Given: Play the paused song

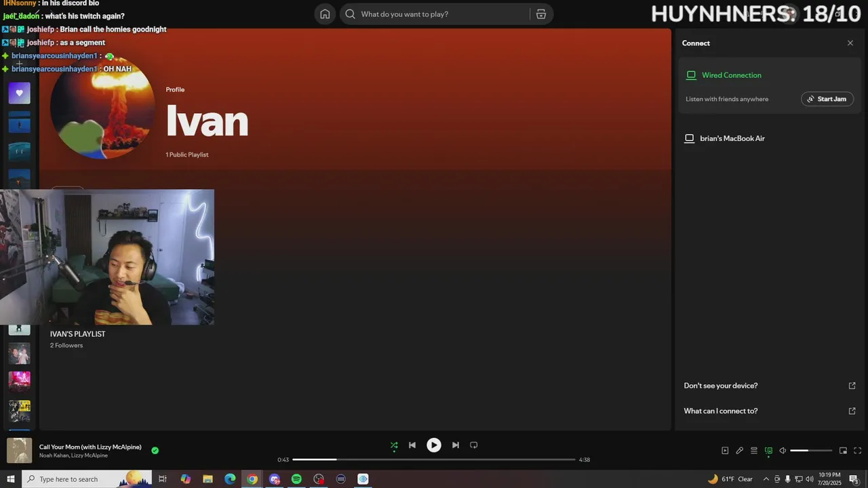Looking at the screenshot, I should [434, 445].
